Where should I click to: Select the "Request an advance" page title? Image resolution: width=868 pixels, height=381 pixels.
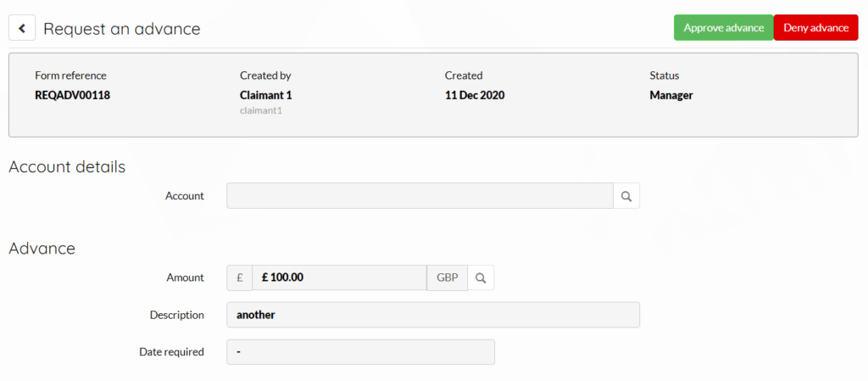tap(122, 29)
